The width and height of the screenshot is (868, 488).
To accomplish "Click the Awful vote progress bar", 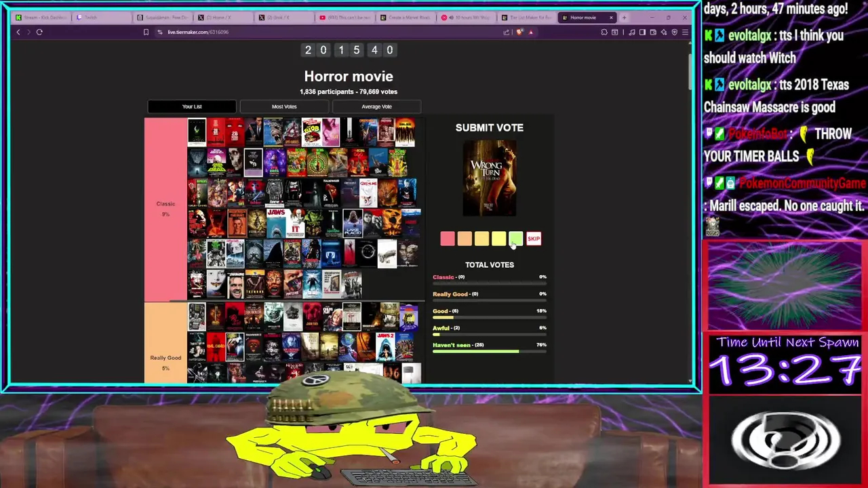I will pyautogui.click(x=490, y=334).
